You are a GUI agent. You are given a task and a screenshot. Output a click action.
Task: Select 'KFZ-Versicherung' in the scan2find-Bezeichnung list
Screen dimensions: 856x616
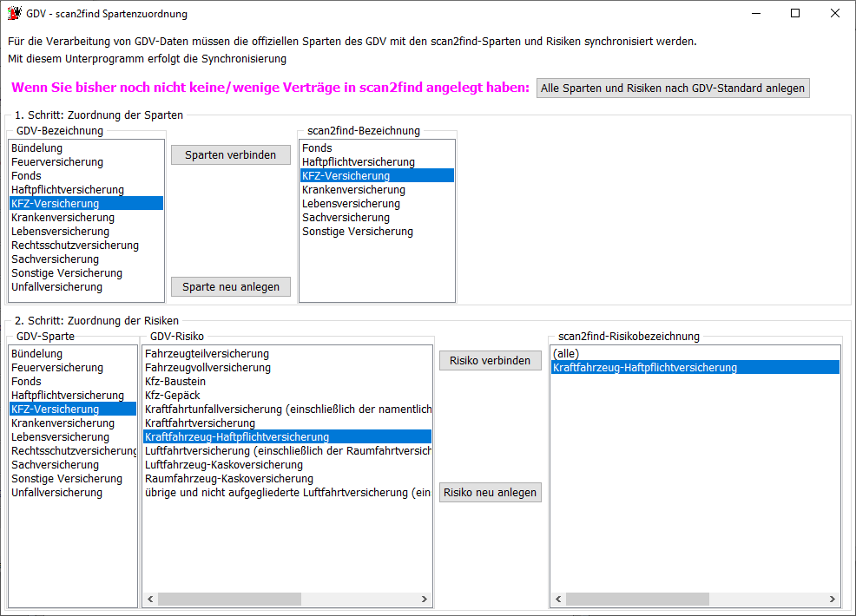click(377, 175)
